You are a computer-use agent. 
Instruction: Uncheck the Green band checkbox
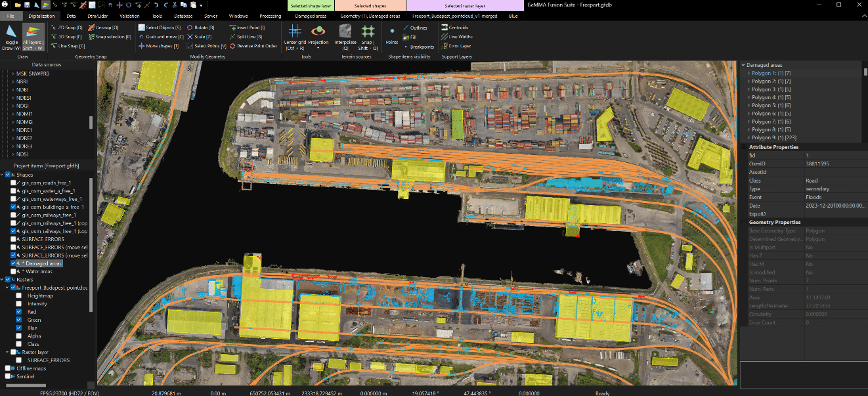[x=19, y=320]
